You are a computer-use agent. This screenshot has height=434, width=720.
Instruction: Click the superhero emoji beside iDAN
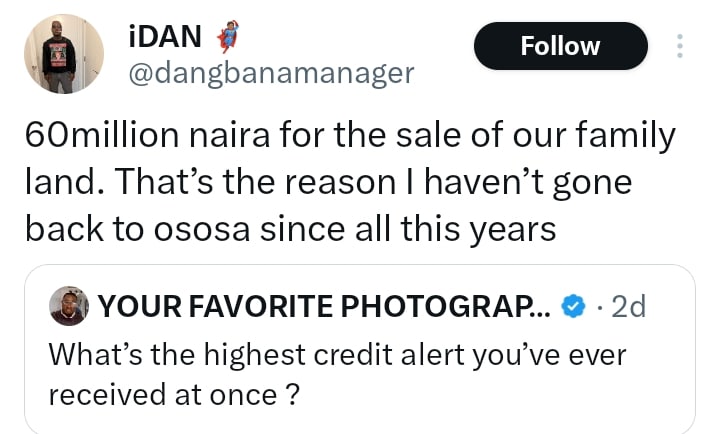(228, 36)
